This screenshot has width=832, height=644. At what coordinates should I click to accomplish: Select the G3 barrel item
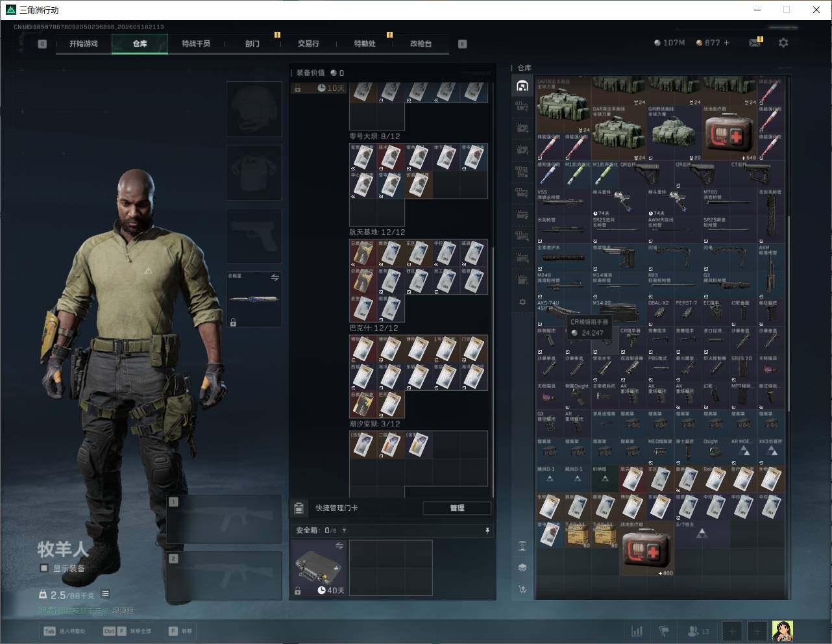[729, 284]
